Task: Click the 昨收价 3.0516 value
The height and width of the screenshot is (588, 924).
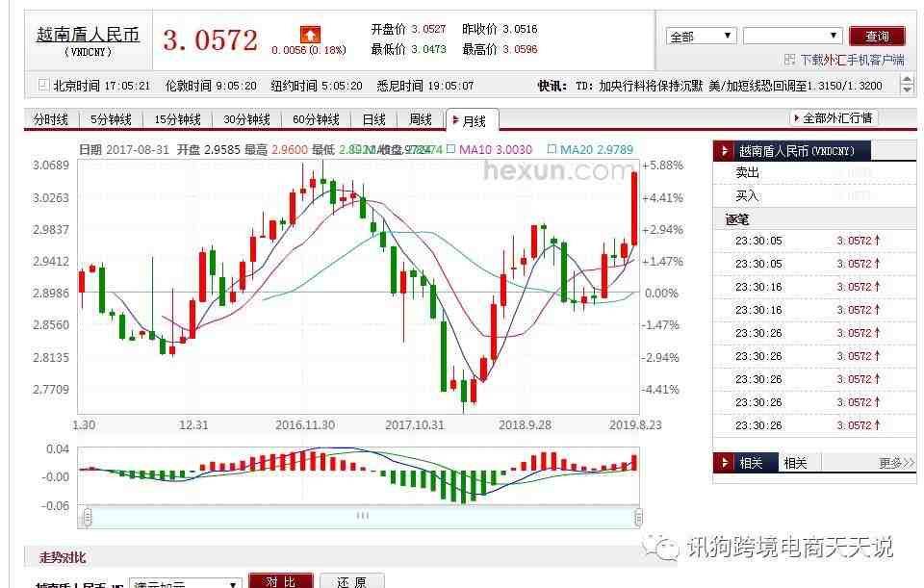Action: [520, 29]
